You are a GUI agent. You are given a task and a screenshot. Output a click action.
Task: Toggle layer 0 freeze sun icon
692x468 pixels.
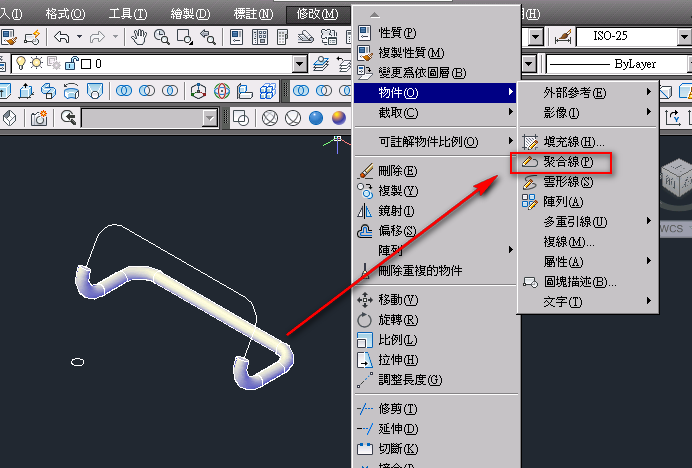click(x=36, y=63)
